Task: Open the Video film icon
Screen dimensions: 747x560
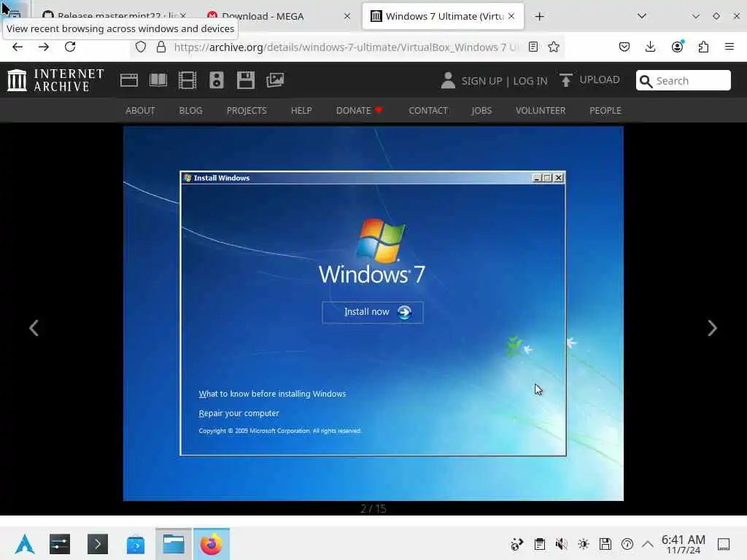Action: (187, 80)
